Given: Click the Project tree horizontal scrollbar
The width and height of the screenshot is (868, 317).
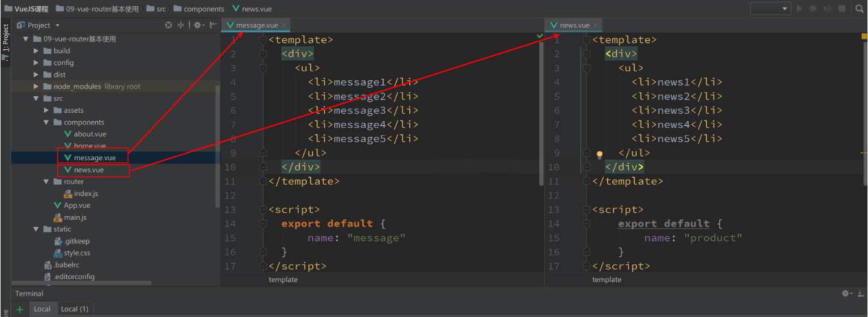Looking at the screenshot, I should (82, 283).
